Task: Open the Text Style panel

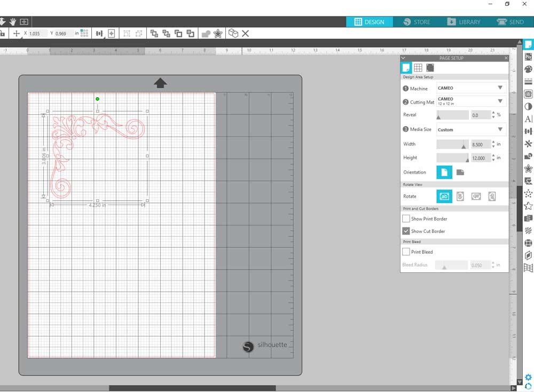Action: 528,119
